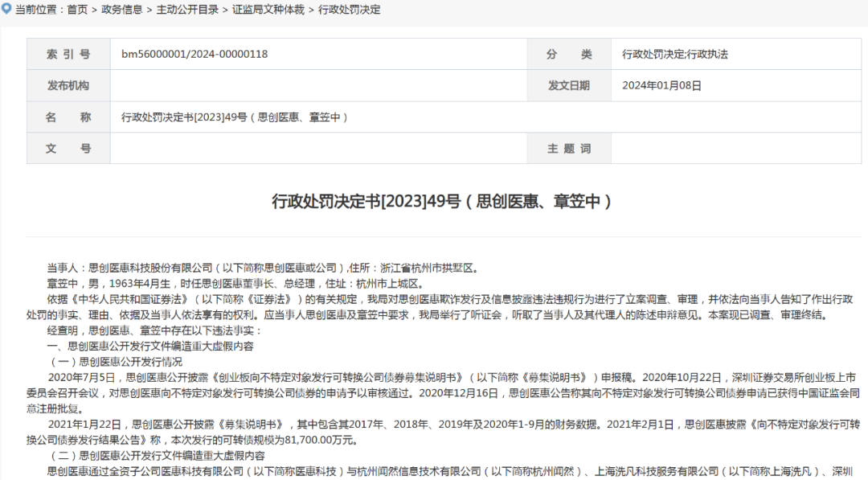Screen dimensions: 868x480
Task: Select index number bm56000001/2024-00000118
Action: pyautogui.click(x=194, y=54)
